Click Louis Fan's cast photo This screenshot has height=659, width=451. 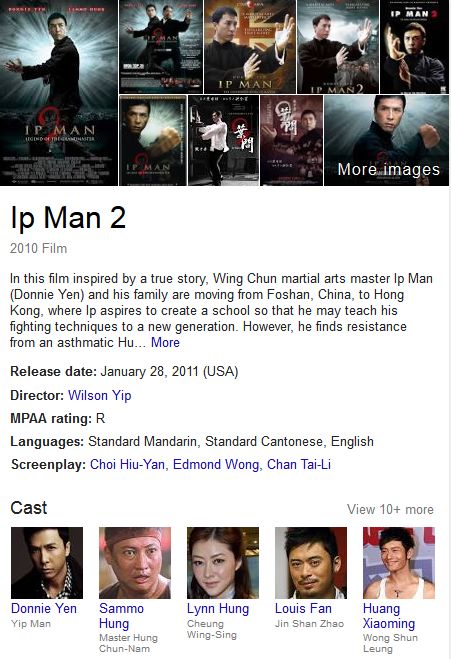(x=311, y=563)
